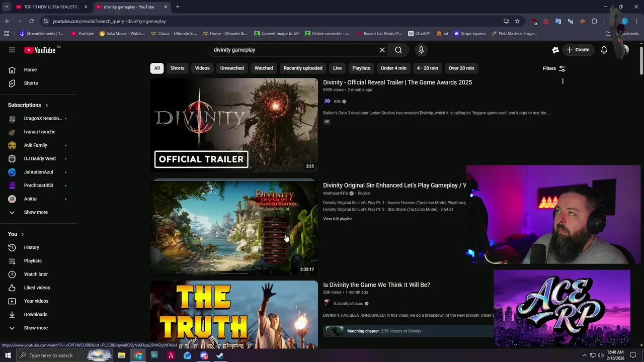
Task: Open the Filters panel
Action: [x=554, y=68]
